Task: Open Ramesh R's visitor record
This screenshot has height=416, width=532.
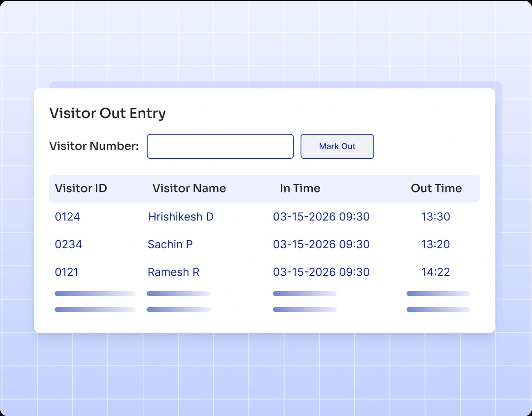Action: coord(173,272)
